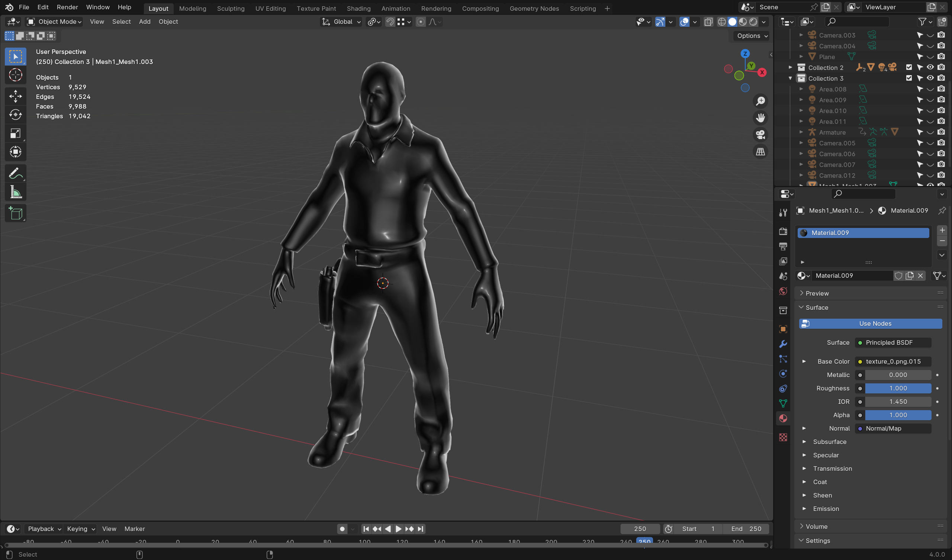This screenshot has width=952, height=560.
Task: Open the Global transform orientation dropdown
Action: [341, 22]
